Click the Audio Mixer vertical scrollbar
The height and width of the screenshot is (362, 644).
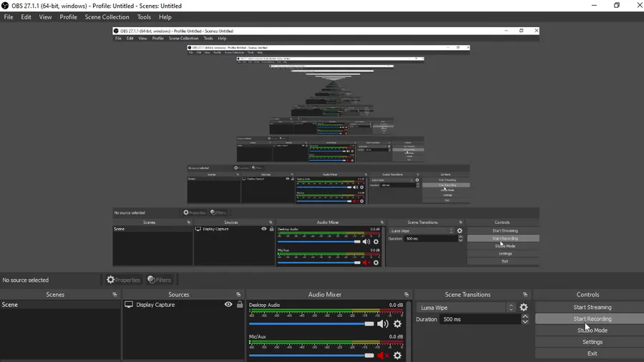coord(409,332)
